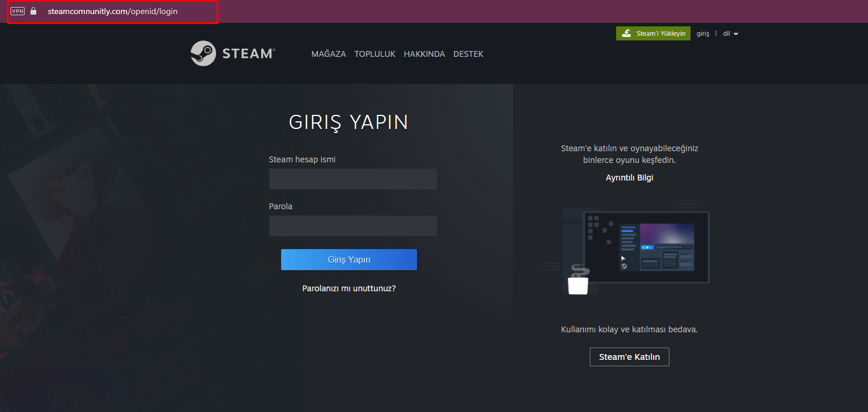
Task: Click the padlock security icon
Action: (x=33, y=11)
